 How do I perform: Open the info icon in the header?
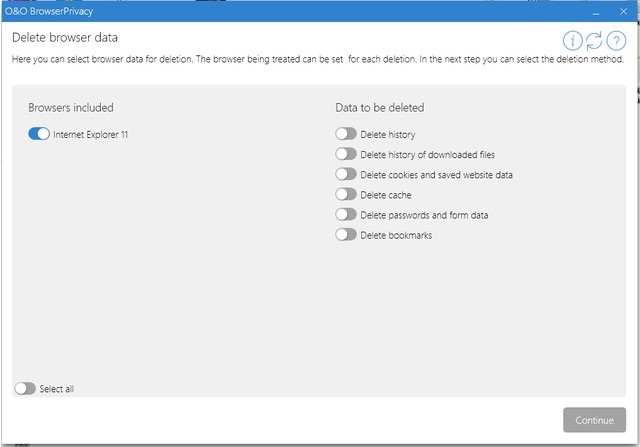[572, 40]
